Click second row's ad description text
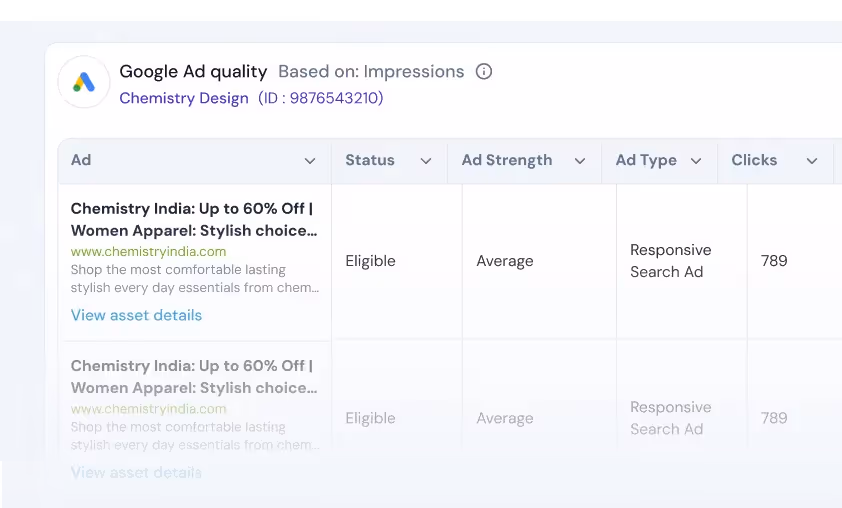This screenshot has width=842, height=508. click(x=195, y=436)
